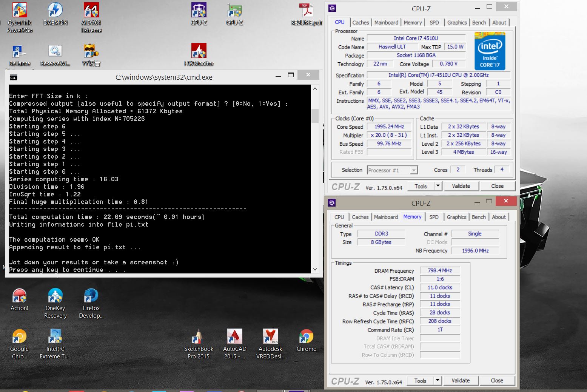
Task: Open Graphics tab in top CPU-Z window
Action: [x=457, y=23]
